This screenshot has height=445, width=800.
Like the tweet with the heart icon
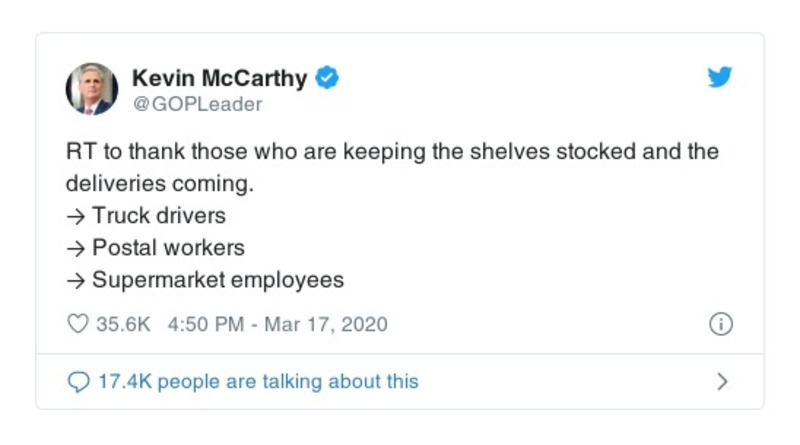click(x=77, y=325)
